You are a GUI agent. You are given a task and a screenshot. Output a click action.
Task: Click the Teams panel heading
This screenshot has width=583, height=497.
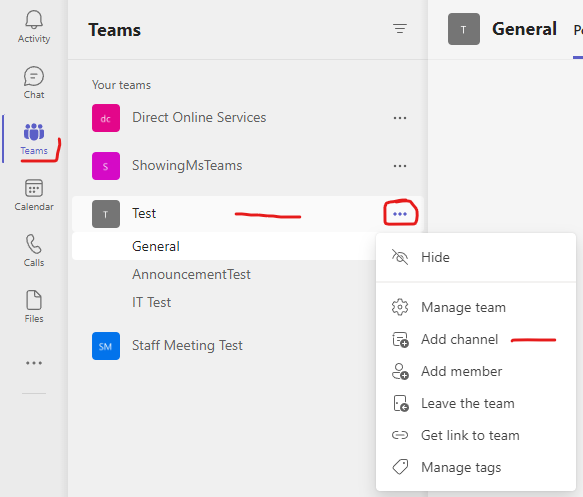[115, 30]
